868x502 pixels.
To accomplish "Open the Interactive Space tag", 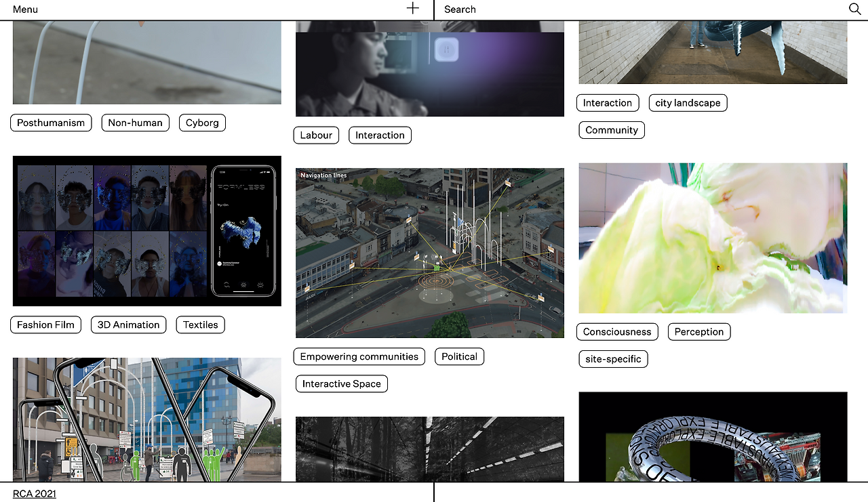I will [x=342, y=383].
